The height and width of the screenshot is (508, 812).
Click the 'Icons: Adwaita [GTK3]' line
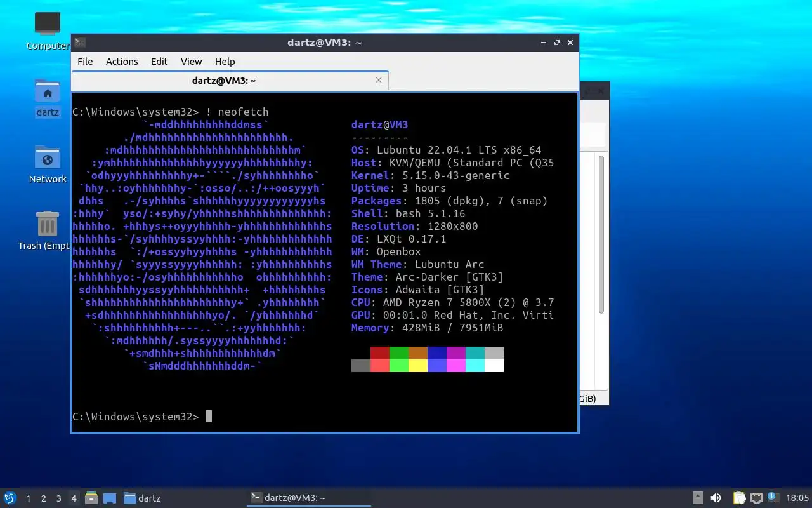(418, 290)
